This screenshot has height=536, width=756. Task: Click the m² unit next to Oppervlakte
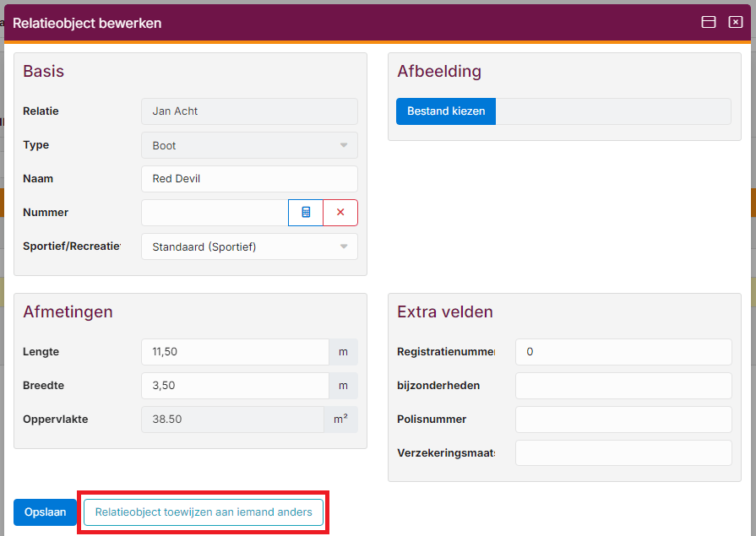click(x=341, y=420)
